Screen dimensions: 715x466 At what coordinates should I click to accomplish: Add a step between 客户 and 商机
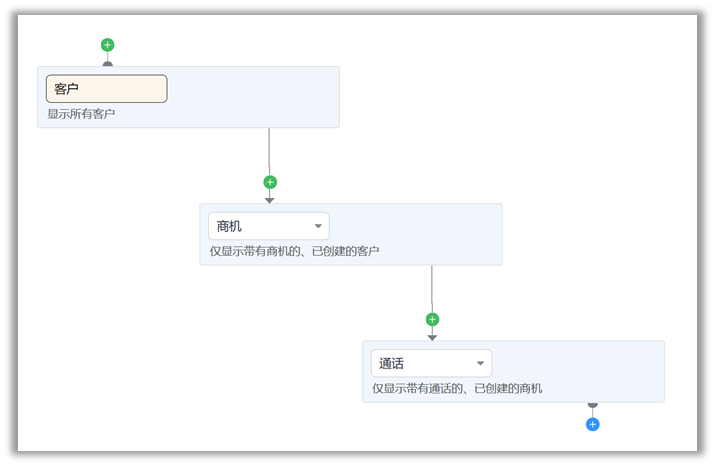click(270, 182)
